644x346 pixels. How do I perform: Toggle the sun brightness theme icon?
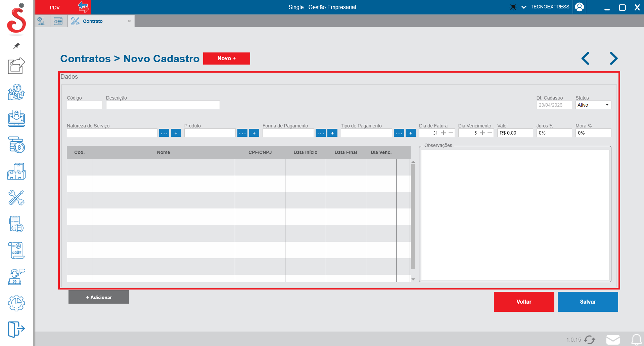tap(513, 7)
